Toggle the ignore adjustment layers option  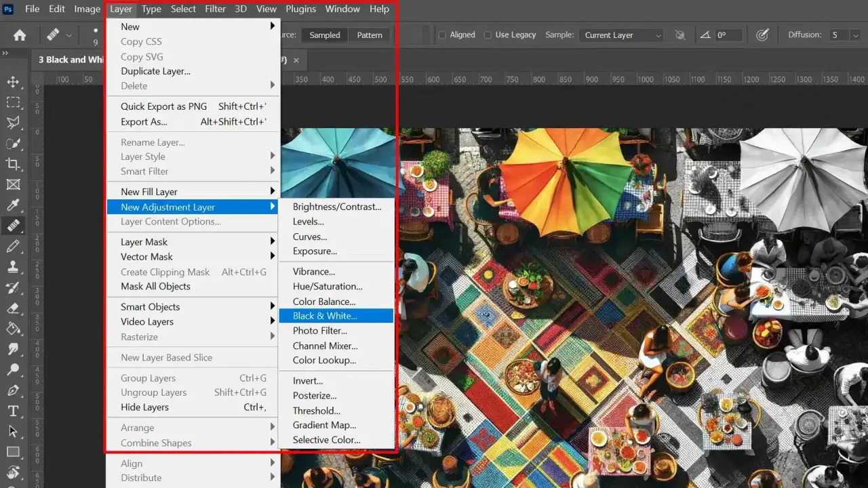679,35
